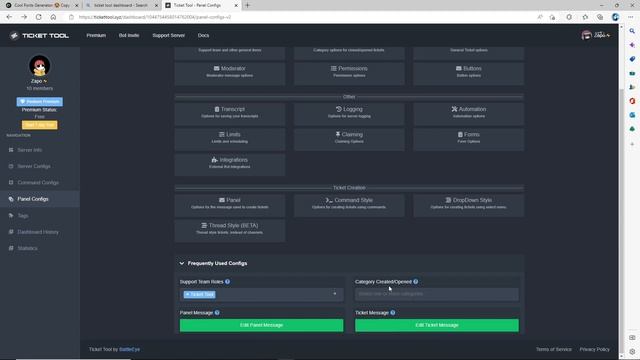Go to Statistics in sidebar
Viewport: 640px width, 360px height.
pos(40,248)
